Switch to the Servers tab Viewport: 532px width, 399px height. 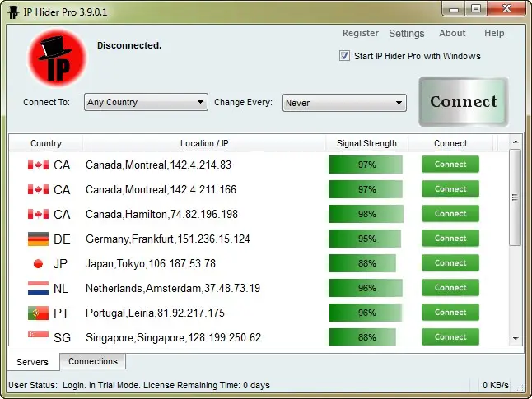(33, 362)
